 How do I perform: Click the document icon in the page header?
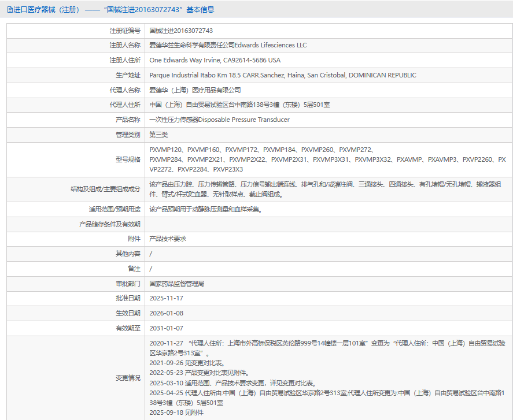point(10,10)
